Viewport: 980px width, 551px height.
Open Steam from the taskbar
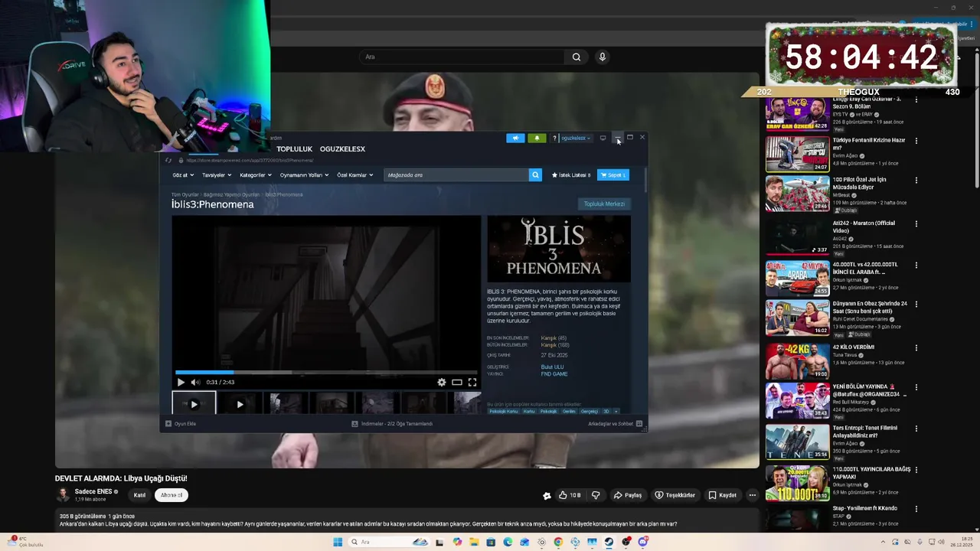(609, 542)
